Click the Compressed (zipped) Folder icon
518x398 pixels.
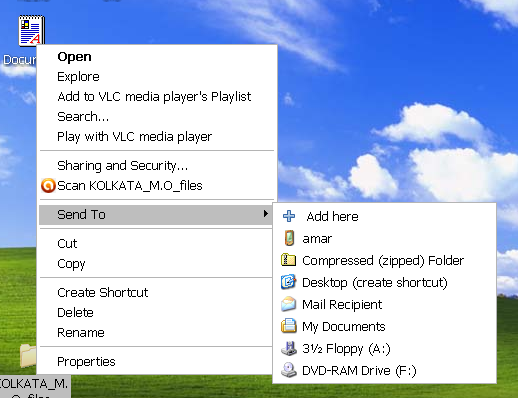click(288, 260)
